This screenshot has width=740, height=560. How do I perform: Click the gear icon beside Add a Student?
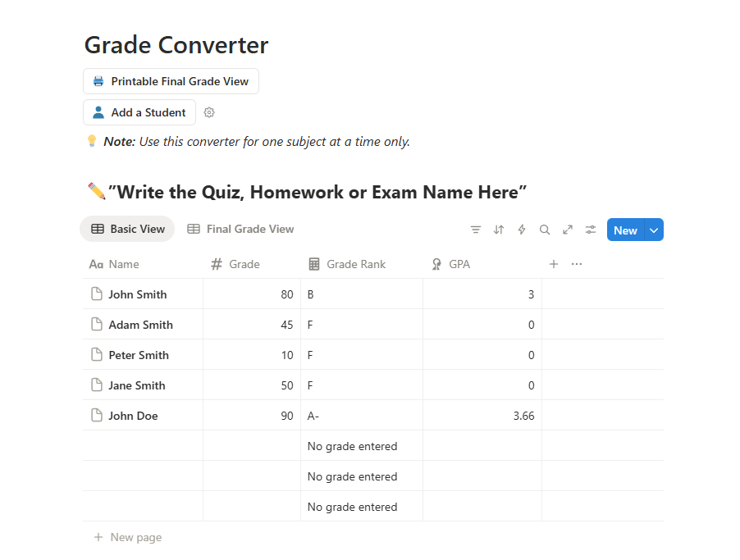[209, 112]
